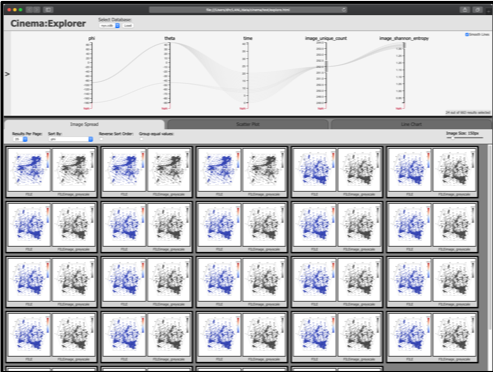
Task: Click the results selected count text
Action: coord(468,113)
